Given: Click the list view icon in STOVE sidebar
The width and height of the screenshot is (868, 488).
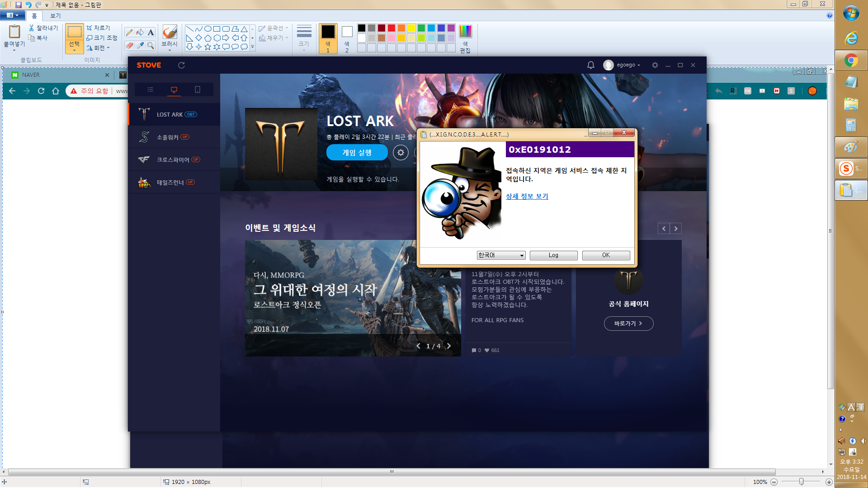Looking at the screenshot, I should [x=151, y=89].
